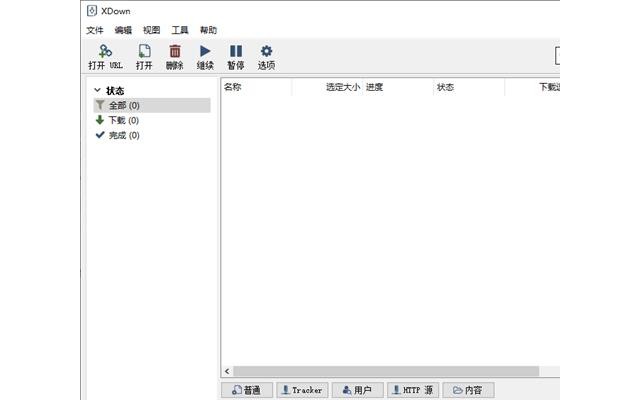
Task: Select the 全部 (0) filter
Action: (152, 105)
